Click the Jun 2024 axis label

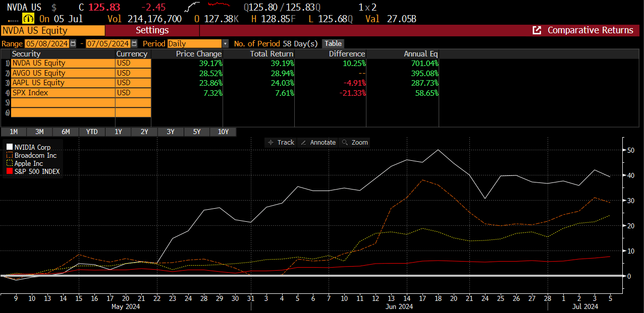399,306
